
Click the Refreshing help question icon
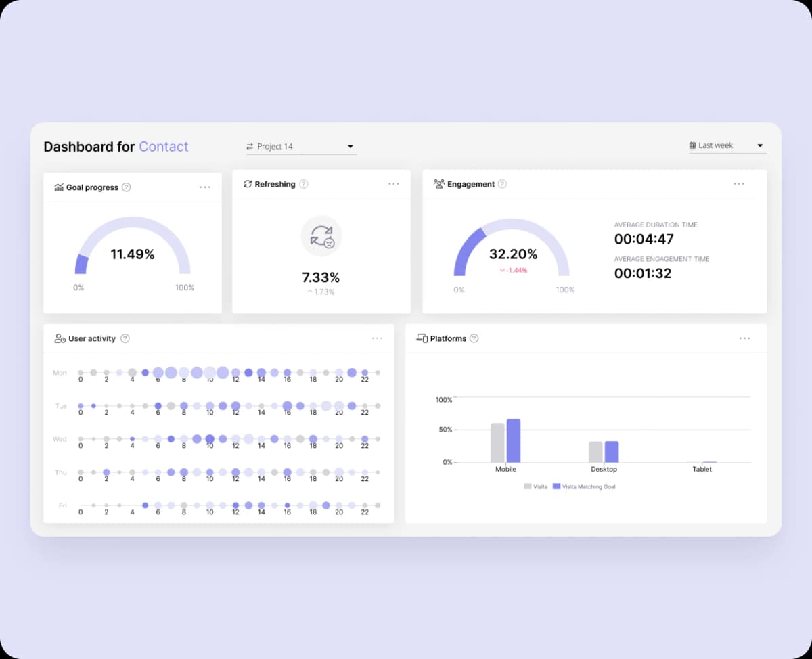pos(304,184)
